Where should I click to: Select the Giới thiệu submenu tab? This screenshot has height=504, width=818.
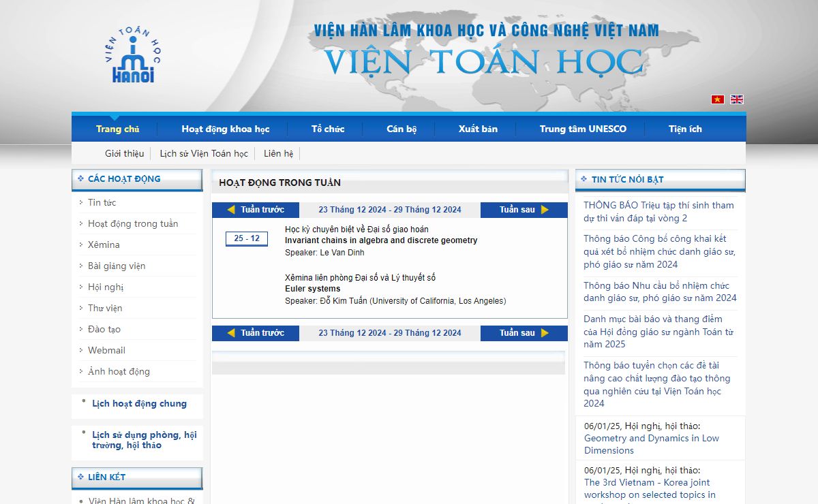tap(124, 153)
